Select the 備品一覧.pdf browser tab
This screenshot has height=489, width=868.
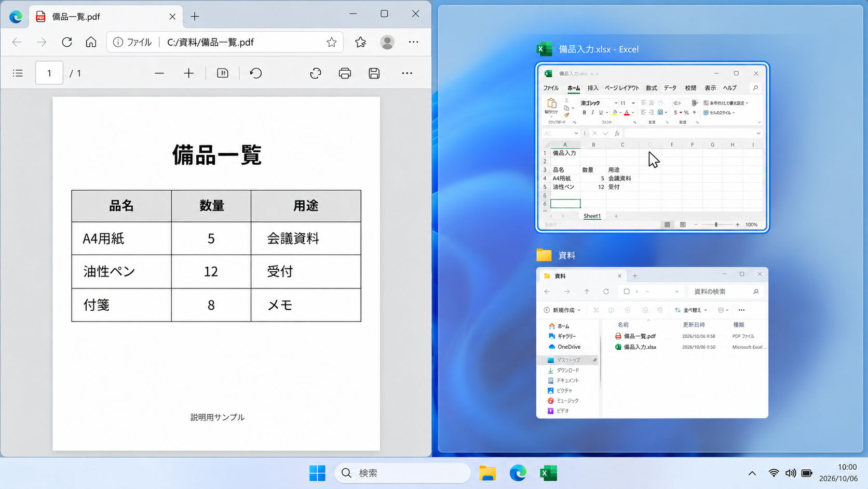click(105, 17)
